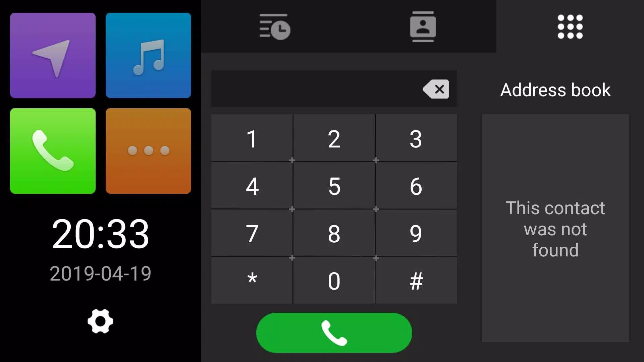Select digit 5 on dialpad
644x362 pixels.
pyautogui.click(x=333, y=185)
